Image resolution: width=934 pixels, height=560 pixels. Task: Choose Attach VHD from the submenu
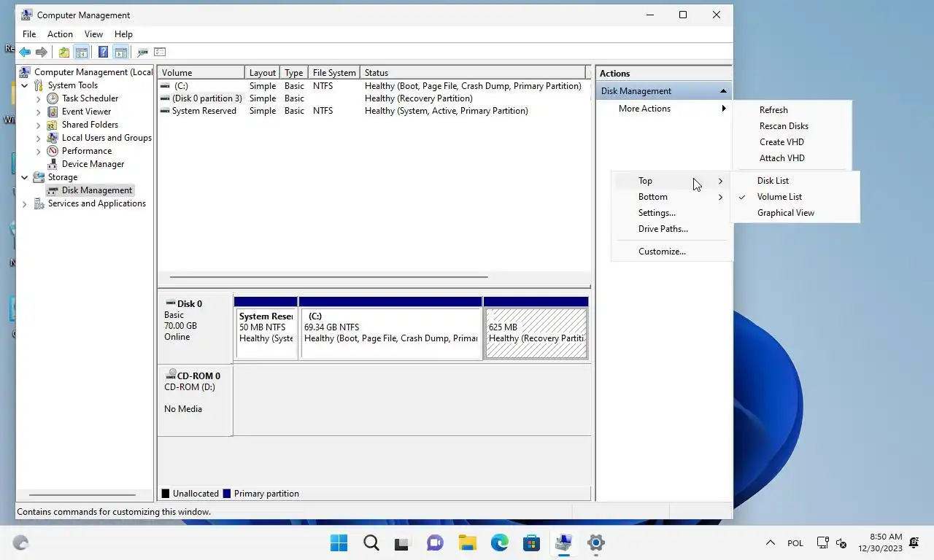(x=792, y=158)
